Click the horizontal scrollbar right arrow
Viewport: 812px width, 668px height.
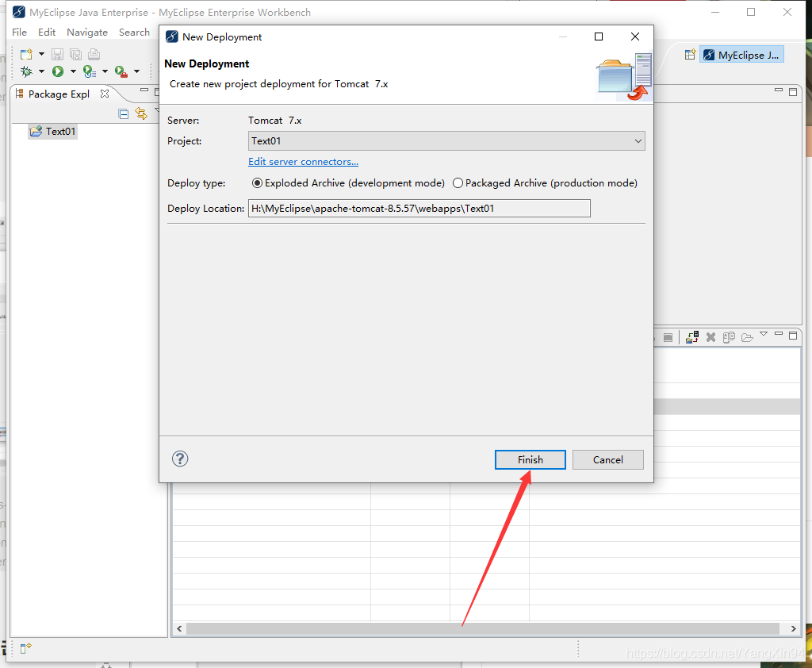coord(793,628)
